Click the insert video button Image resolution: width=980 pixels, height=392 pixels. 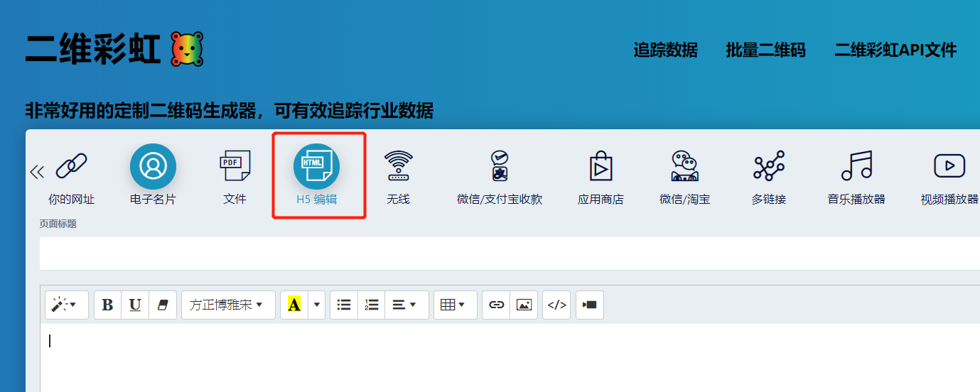pos(590,305)
